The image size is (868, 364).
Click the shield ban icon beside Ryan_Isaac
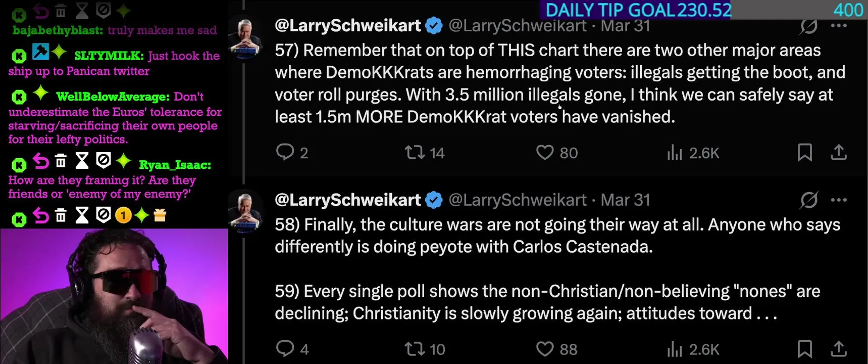pyautogui.click(x=104, y=161)
